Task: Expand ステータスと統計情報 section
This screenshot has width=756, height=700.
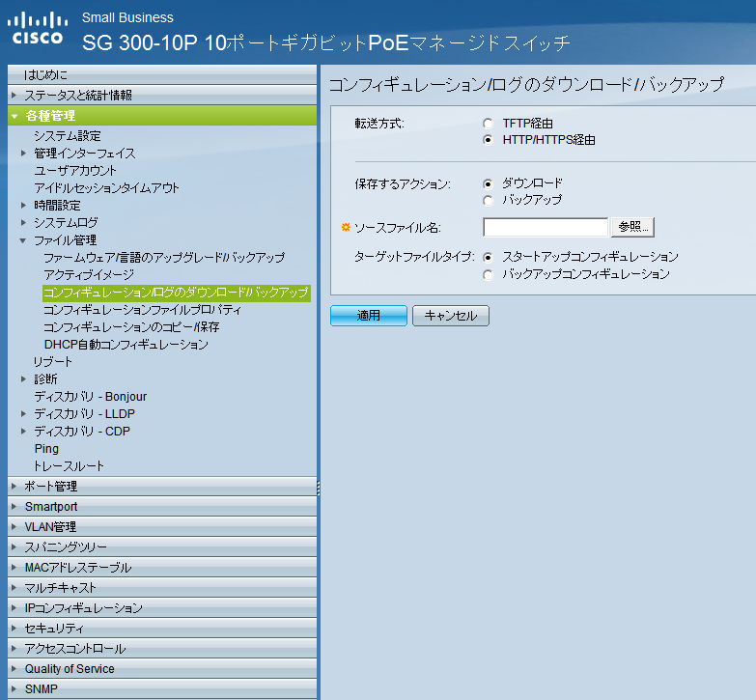Action: coord(162,95)
